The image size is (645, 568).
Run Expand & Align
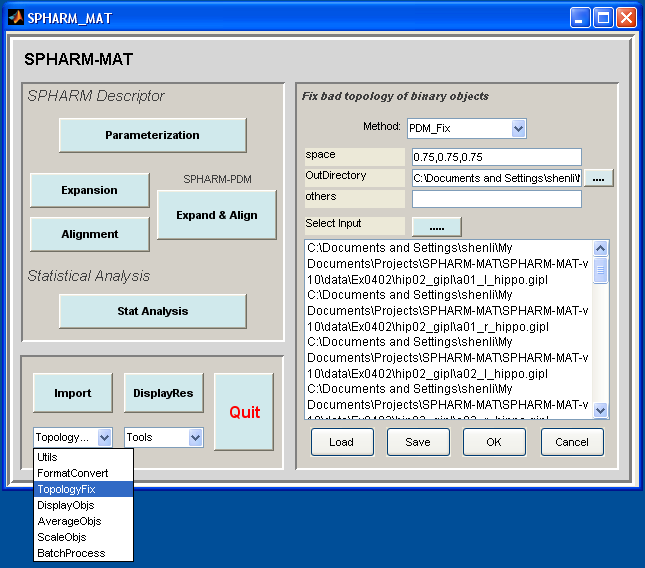[217, 215]
